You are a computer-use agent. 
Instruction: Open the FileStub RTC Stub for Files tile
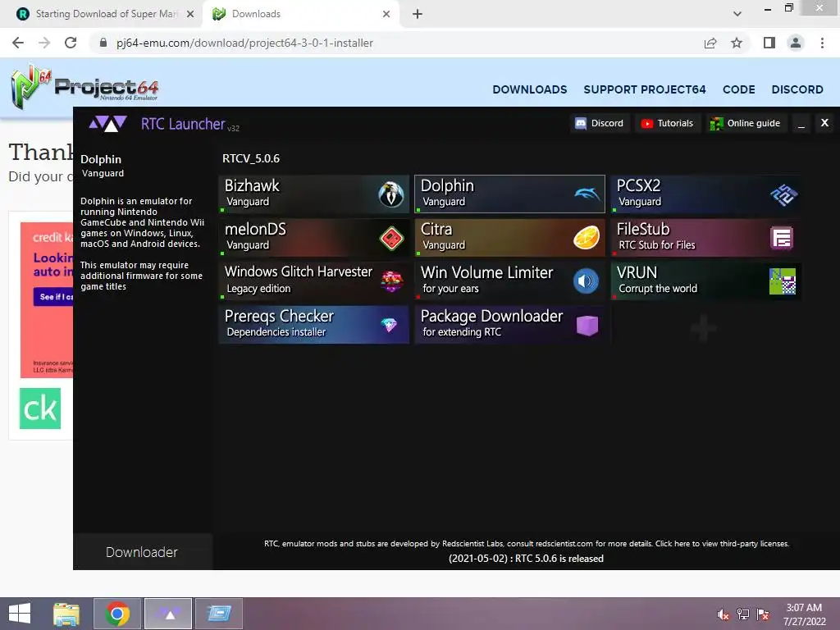(706, 237)
